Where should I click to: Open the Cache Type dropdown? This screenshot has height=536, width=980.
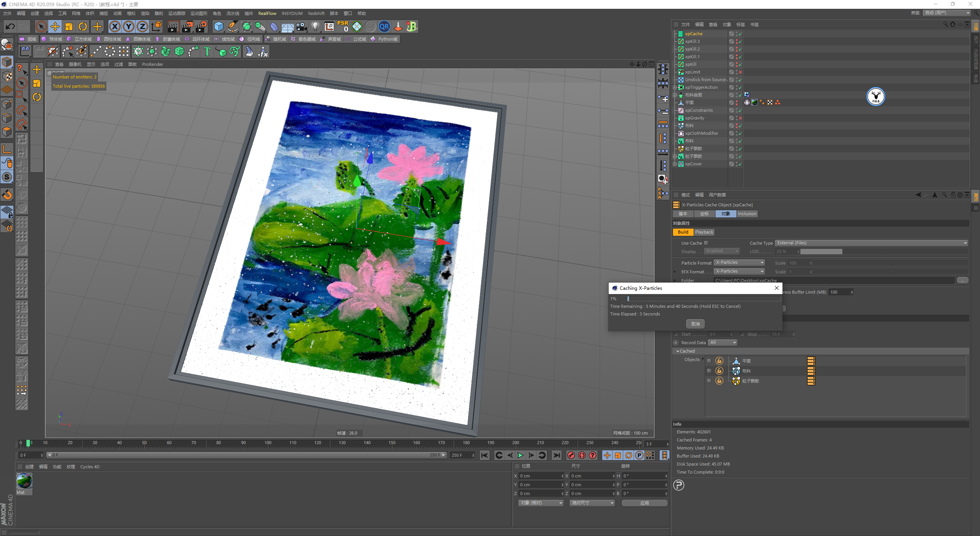coord(871,243)
